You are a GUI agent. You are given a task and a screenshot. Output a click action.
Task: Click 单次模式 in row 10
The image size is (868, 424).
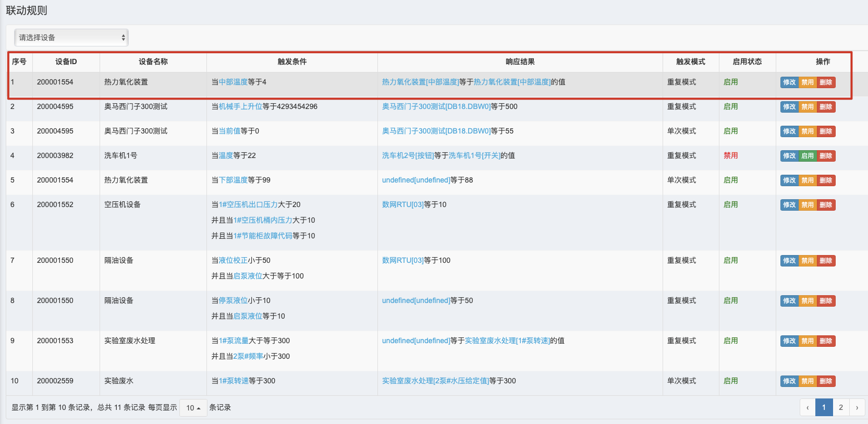coord(681,381)
